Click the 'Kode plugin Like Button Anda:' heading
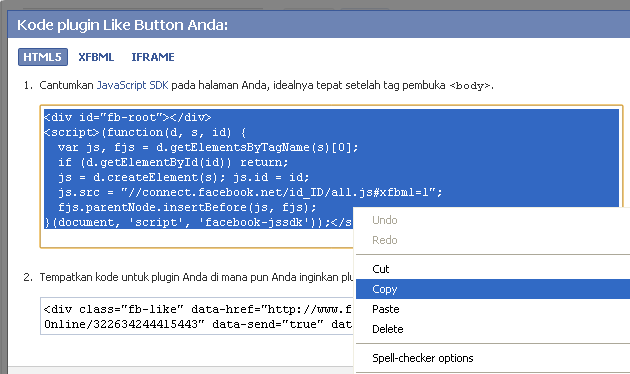630x374 pixels. pyautogui.click(x=123, y=25)
